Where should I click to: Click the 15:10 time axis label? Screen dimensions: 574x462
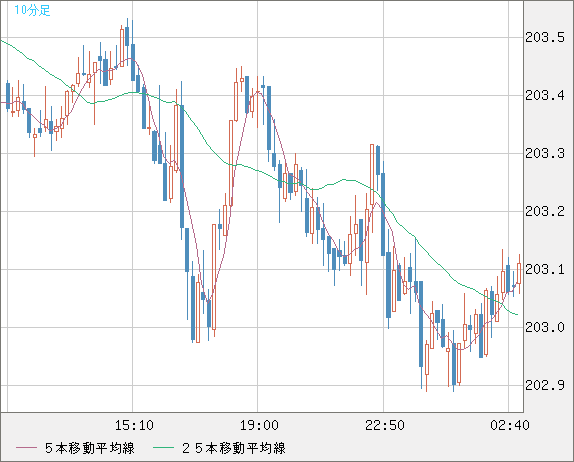pyautogui.click(x=134, y=425)
